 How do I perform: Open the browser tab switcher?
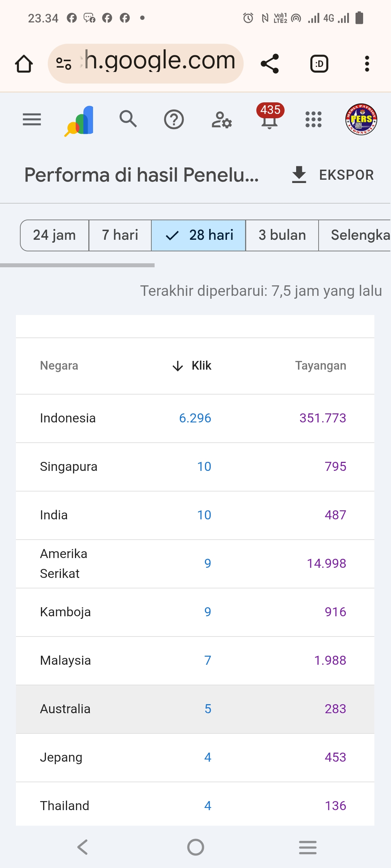[319, 64]
